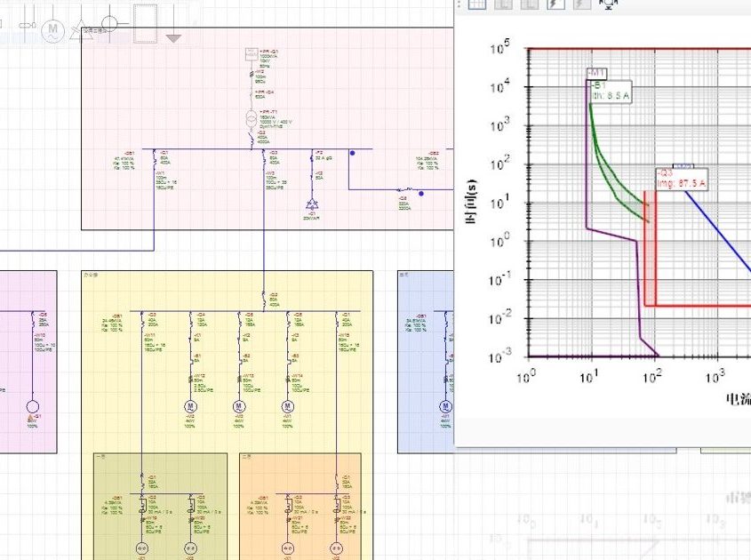Click the fit-to-view arrows icon in chart toolbar
This screenshot has width=751, height=560.
click(608, 4)
